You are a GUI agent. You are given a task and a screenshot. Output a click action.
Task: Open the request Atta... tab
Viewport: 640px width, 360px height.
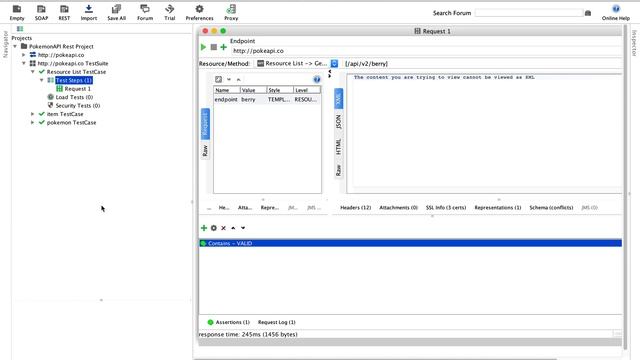coord(245,207)
